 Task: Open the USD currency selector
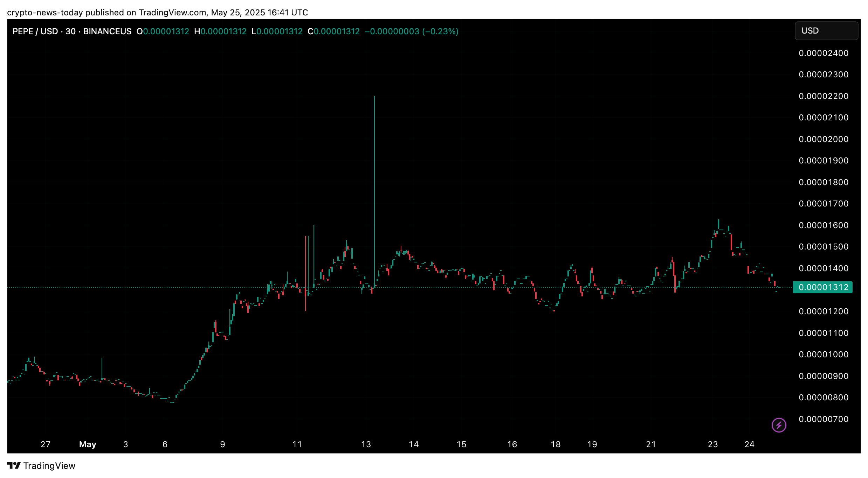tap(826, 31)
